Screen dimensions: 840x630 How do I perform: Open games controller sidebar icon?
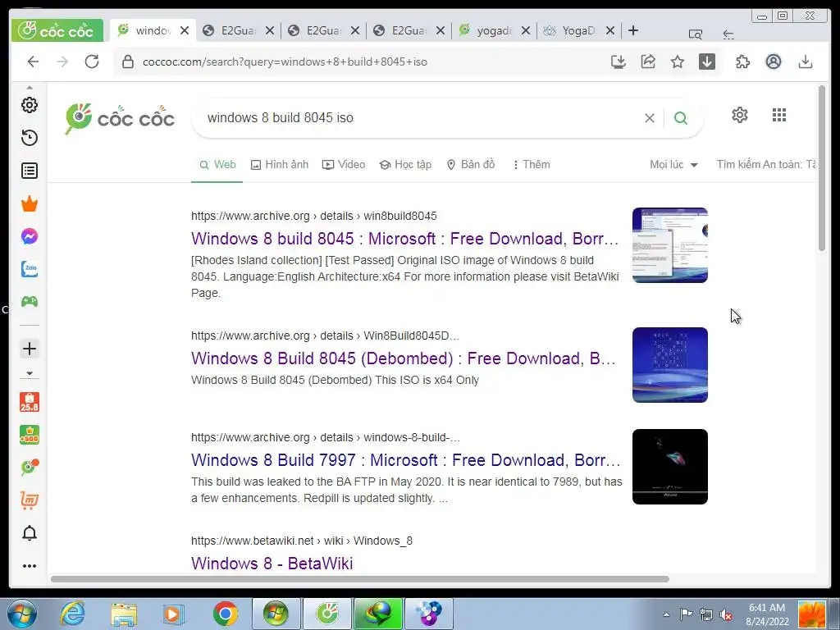[30, 302]
